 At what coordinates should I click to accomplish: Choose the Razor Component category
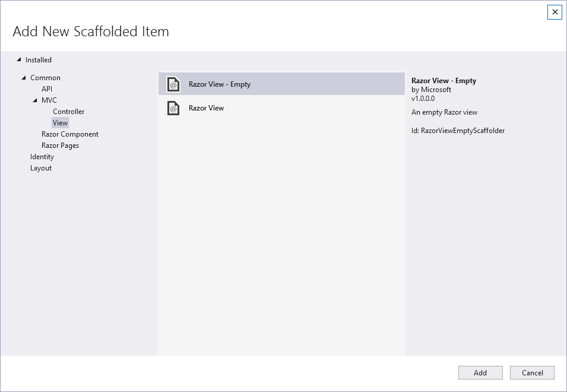[x=70, y=134]
